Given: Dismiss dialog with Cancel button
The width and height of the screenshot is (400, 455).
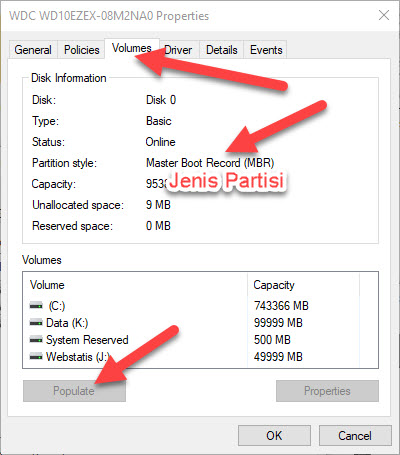Looking at the screenshot, I should click(x=355, y=435).
